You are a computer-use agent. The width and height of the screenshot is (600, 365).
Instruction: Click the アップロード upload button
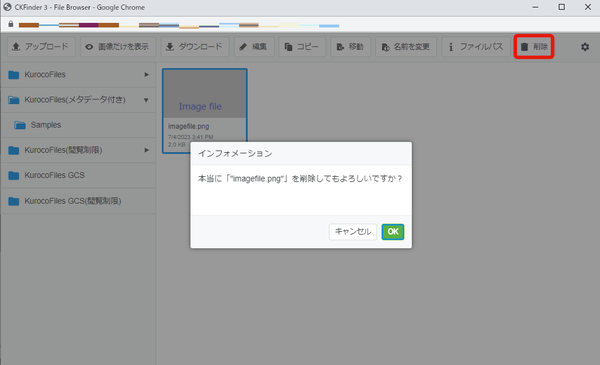(x=41, y=47)
